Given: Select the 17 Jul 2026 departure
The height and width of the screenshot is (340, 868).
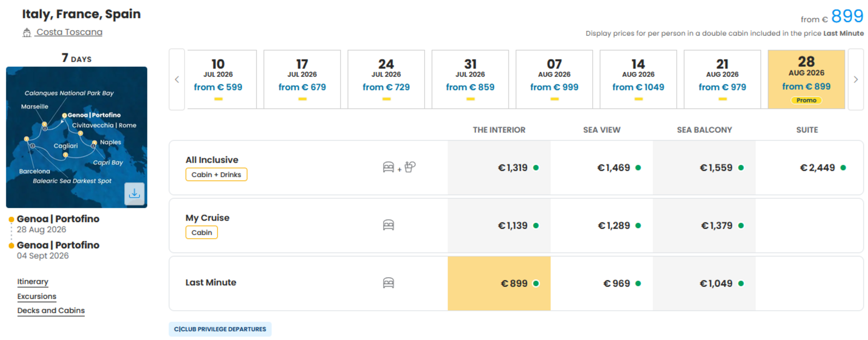Looking at the screenshot, I should 302,79.
